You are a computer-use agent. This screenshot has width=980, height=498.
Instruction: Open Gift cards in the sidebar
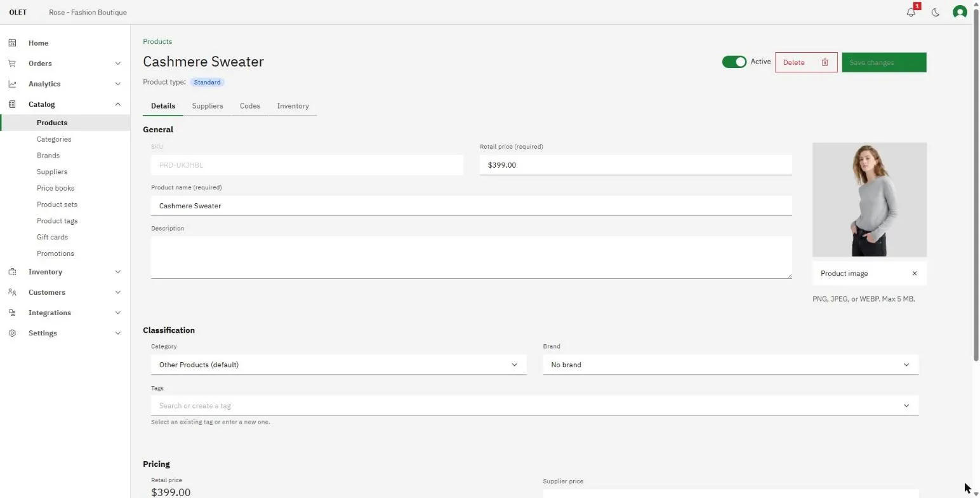click(x=52, y=237)
